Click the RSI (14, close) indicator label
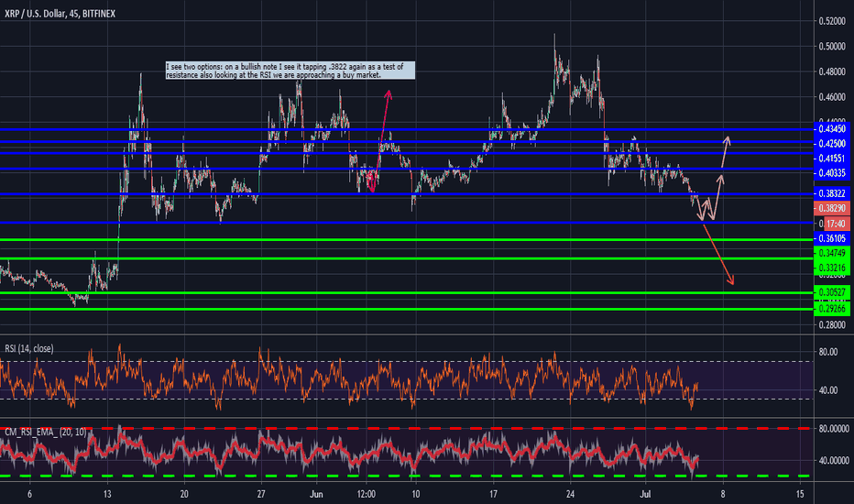Screen dimensions: 854x504 (29, 349)
